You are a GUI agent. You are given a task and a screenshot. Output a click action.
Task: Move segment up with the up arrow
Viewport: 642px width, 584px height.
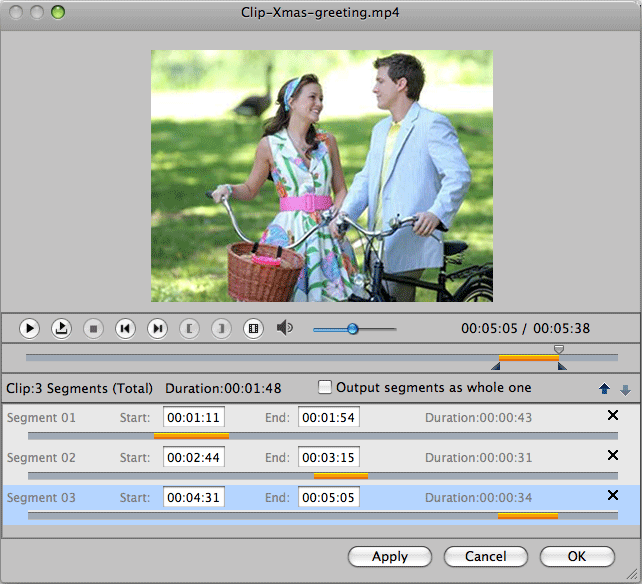604,389
